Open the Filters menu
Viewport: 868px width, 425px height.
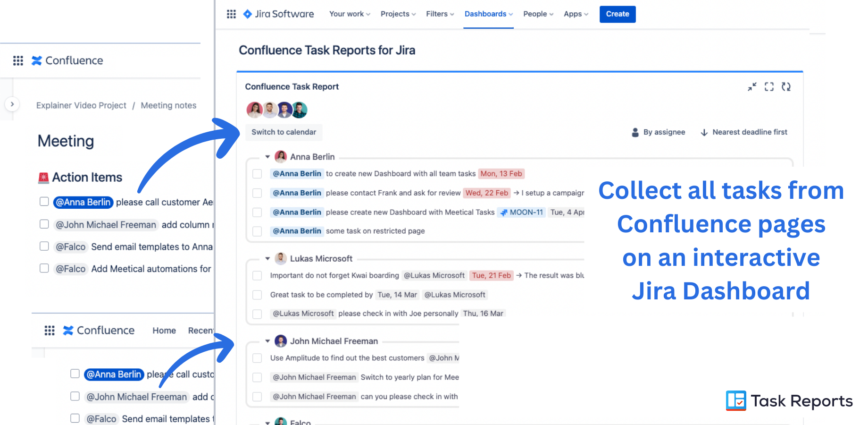(x=440, y=14)
